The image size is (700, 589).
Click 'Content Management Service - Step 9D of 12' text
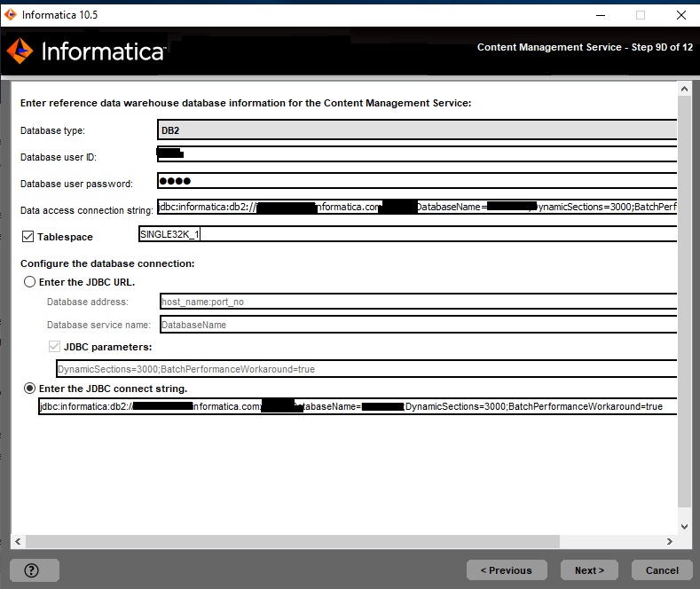tap(585, 47)
